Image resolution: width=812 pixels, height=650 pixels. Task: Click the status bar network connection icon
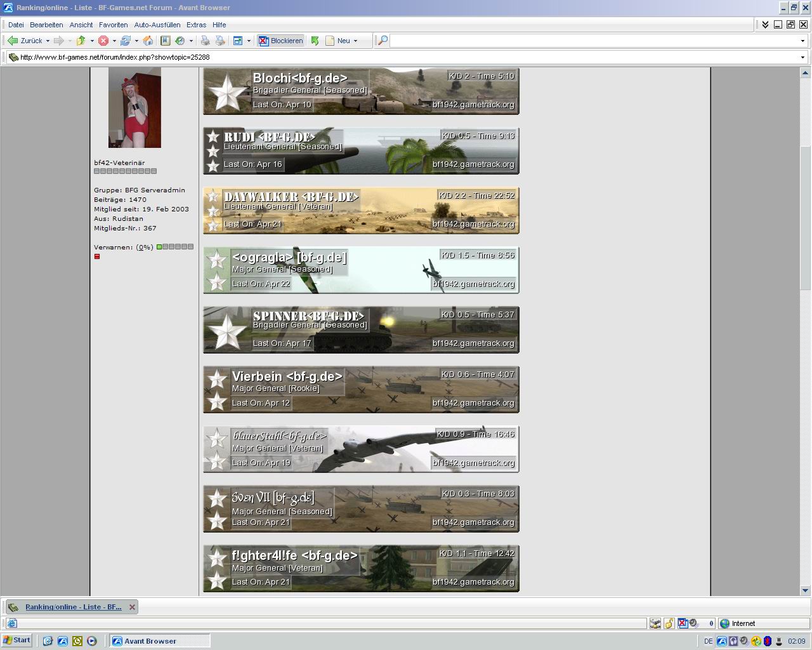click(655, 623)
